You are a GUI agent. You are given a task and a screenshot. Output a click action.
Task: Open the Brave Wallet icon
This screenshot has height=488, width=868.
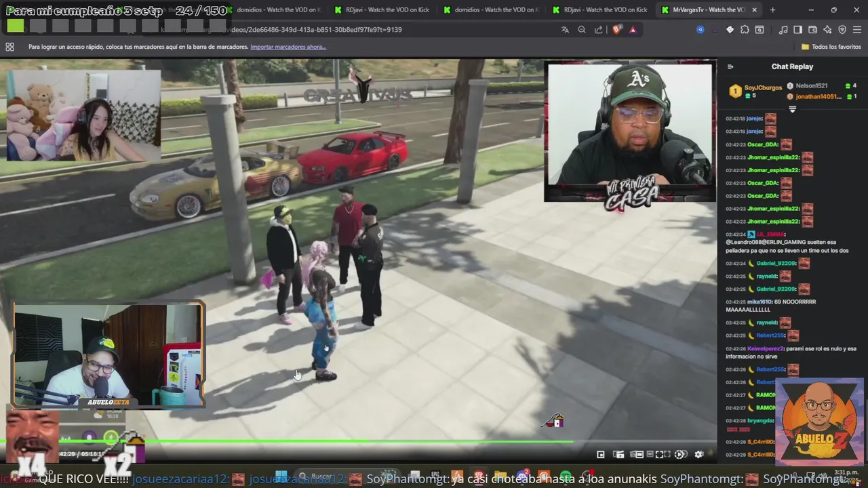pos(812,30)
